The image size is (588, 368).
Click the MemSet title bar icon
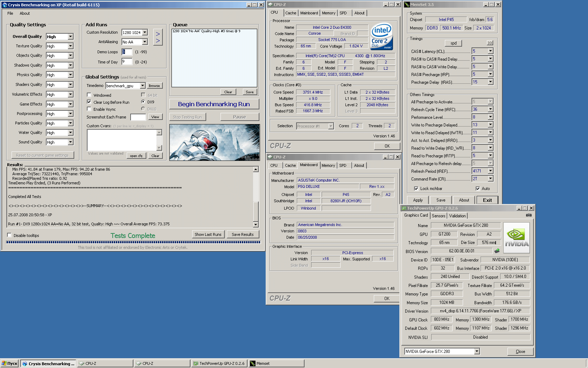tap(407, 5)
